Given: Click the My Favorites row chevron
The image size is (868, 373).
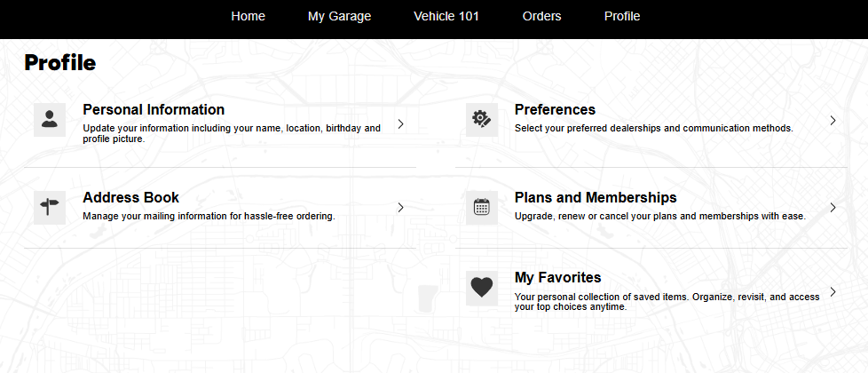Looking at the screenshot, I should coord(833,292).
